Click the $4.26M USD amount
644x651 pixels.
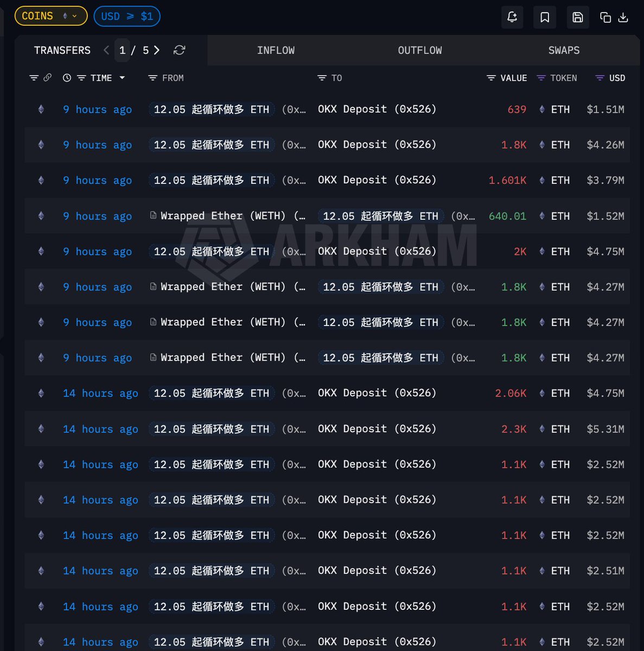click(605, 145)
